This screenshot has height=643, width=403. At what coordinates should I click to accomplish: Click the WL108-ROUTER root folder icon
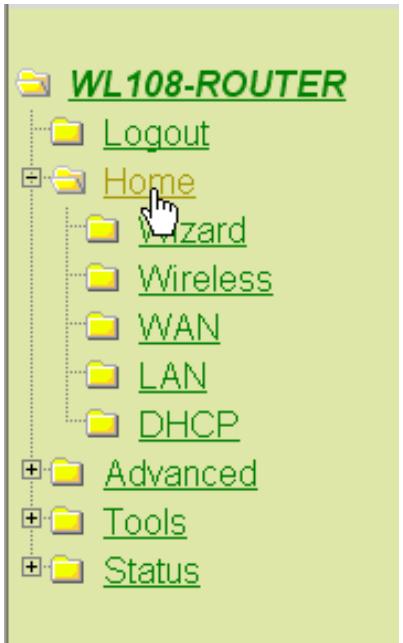pyautogui.click(x=34, y=83)
